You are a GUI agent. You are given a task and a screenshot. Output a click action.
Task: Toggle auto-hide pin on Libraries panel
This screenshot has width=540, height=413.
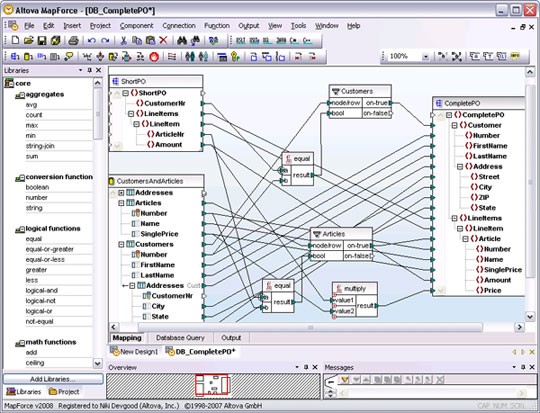click(90, 70)
